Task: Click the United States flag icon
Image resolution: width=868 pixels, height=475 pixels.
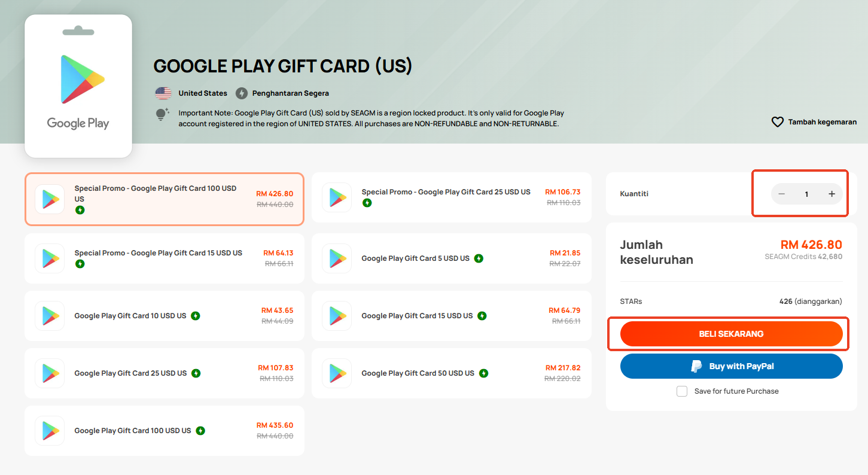Action: 163,93
